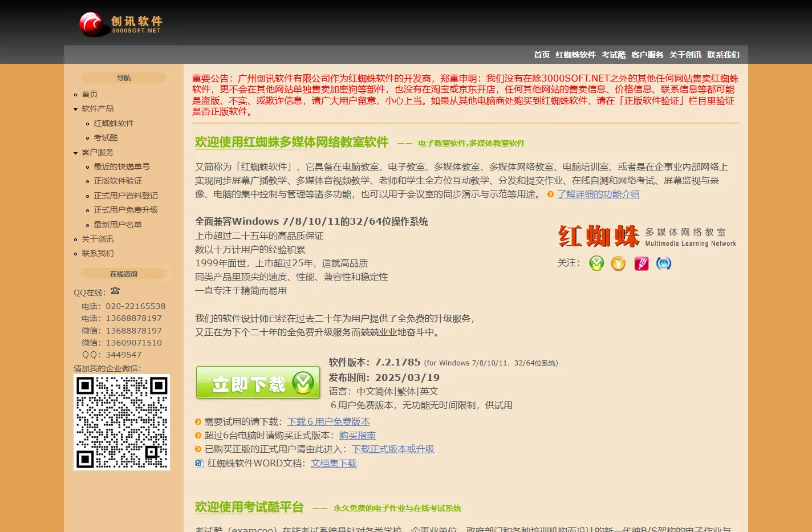Click the QQ online telephone icon

pyautogui.click(x=115, y=291)
